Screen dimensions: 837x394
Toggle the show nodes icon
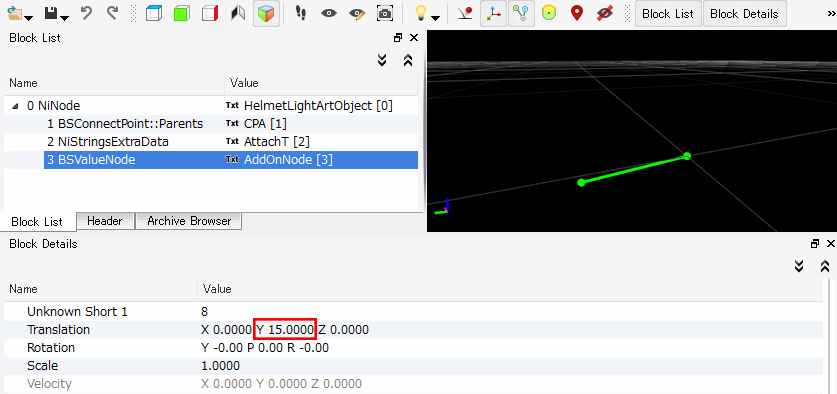pyautogui.click(x=521, y=13)
